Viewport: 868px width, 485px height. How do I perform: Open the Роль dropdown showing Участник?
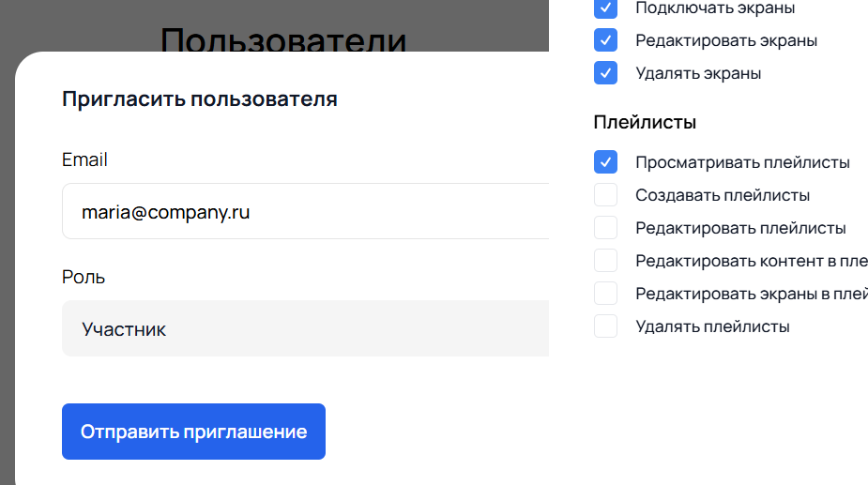[305, 329]
